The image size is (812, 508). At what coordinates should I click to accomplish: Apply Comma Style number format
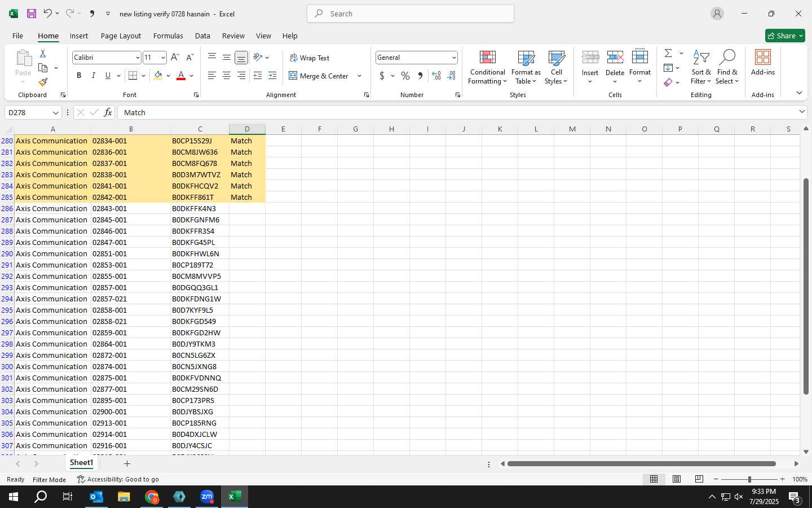pos(420,76)
